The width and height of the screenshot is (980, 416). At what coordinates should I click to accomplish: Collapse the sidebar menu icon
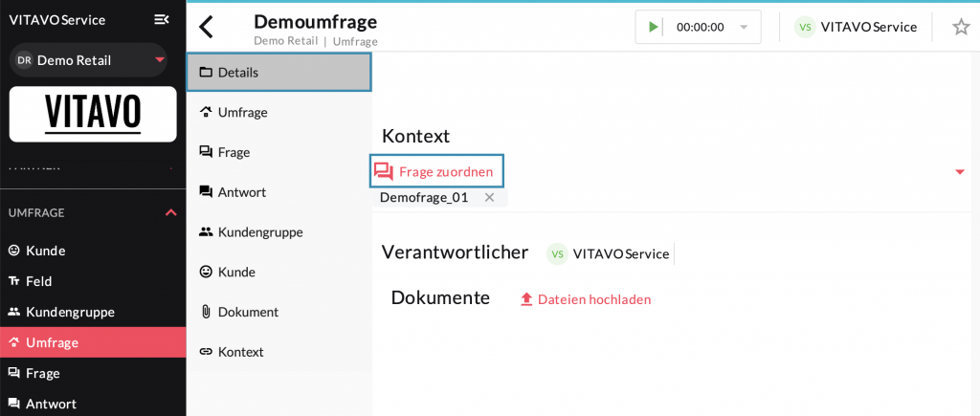tap(162, 19)
